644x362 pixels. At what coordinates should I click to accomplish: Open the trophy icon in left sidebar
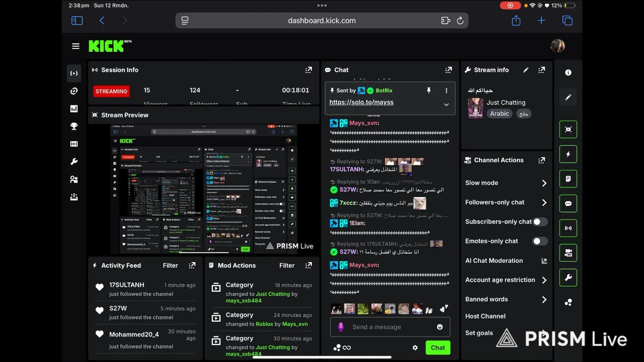74,126
